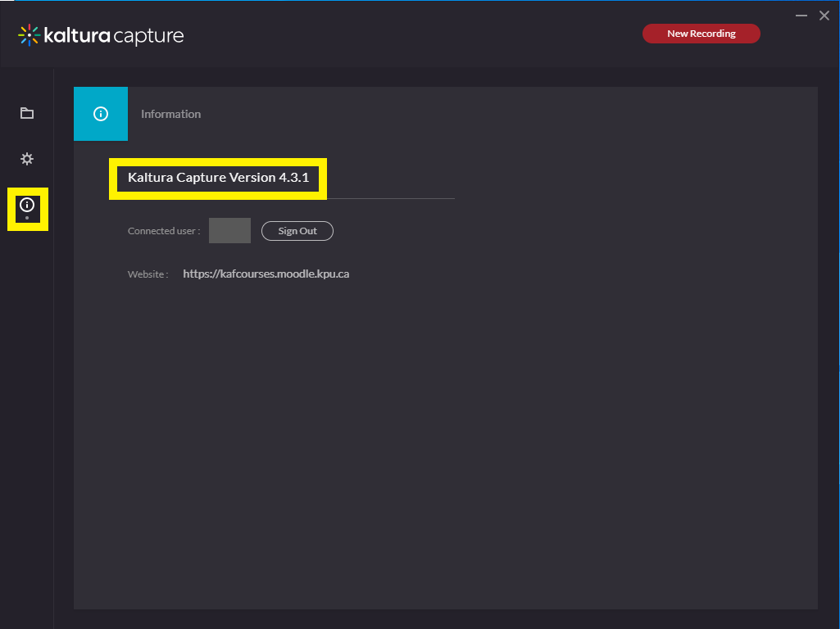Open the kafcourses.moodle.kpu.ca website link
This screenshot has height=629, width=840.
266,274
